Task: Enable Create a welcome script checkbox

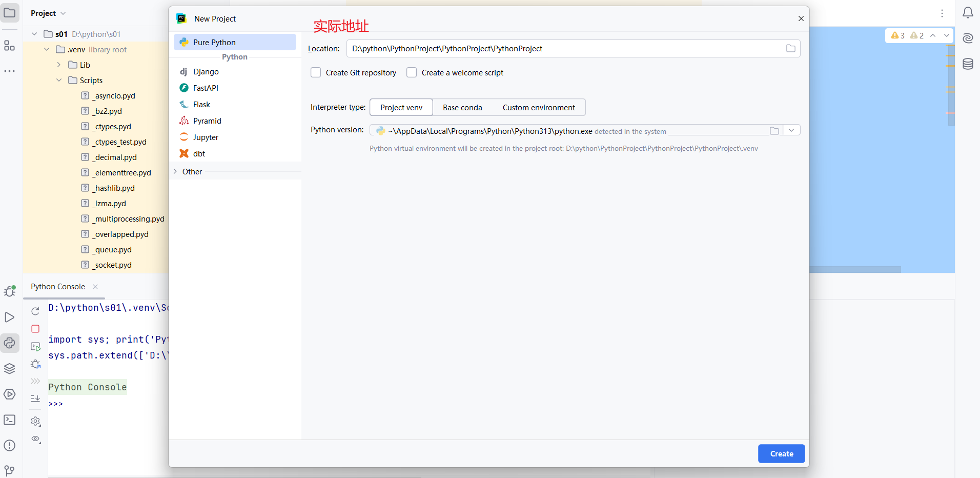Action: (x=412, y=72)
